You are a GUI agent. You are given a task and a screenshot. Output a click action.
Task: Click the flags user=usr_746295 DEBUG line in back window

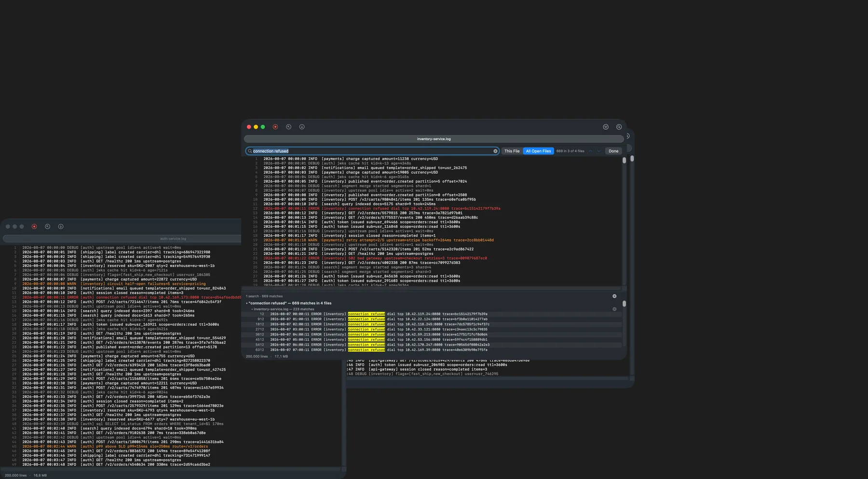(422, 374)
